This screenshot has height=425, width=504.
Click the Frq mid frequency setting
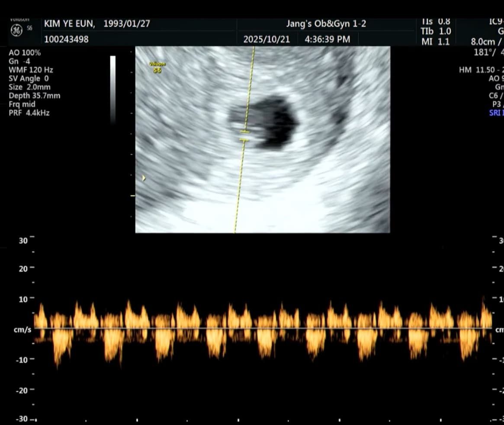[22, 104]
